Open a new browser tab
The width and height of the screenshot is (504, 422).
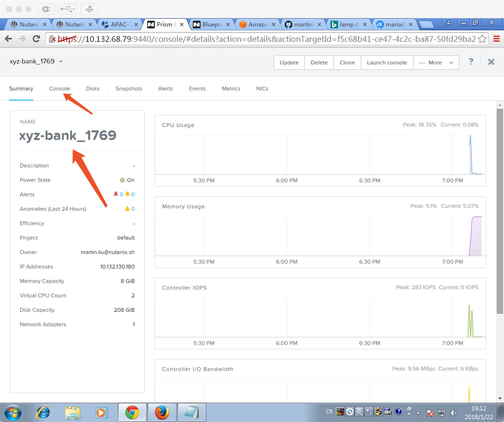click(x=427, y=24)
